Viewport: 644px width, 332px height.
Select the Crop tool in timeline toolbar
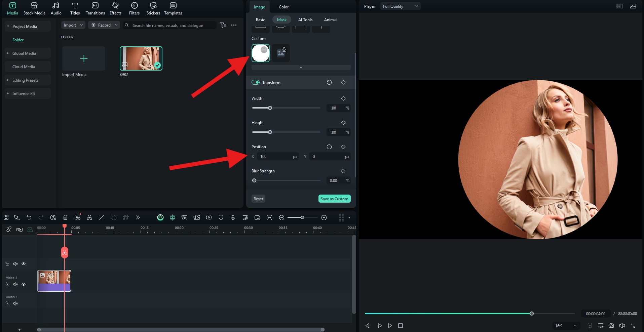point(102,217)
